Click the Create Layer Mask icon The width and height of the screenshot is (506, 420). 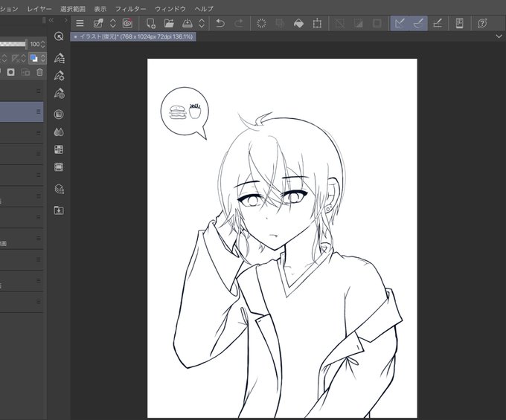[11, 72]
